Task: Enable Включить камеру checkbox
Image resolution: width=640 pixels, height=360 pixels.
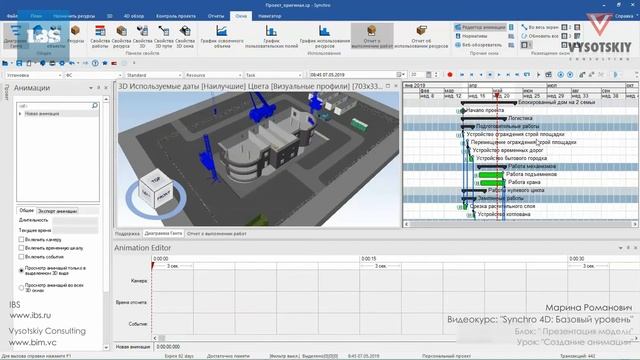Action: pyautogui.click(x=21, y=240)
